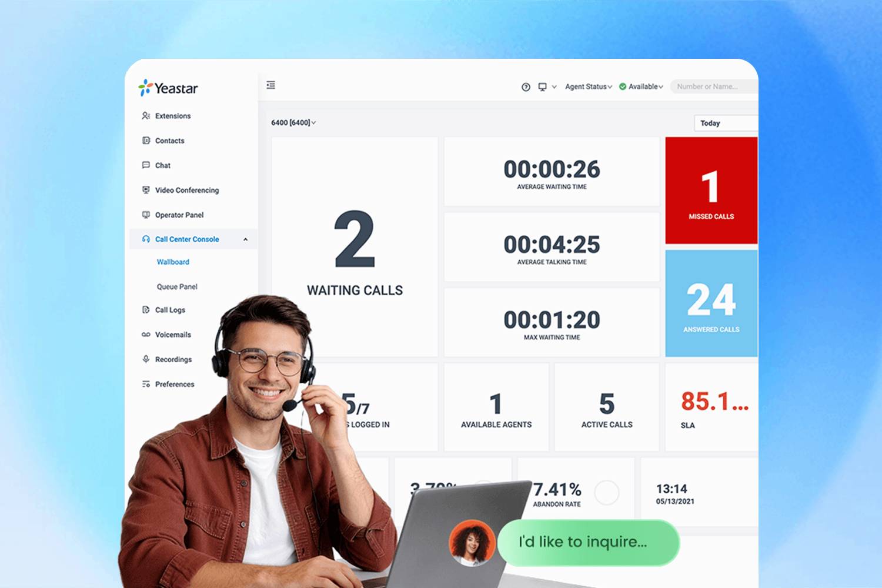Open the Operator Panel menu item
This screenshot has height=588, width=882.
click(179, 215)
